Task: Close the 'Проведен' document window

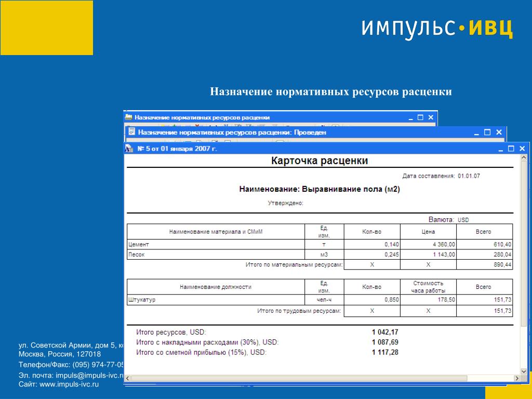Action: tap(499, 132)
